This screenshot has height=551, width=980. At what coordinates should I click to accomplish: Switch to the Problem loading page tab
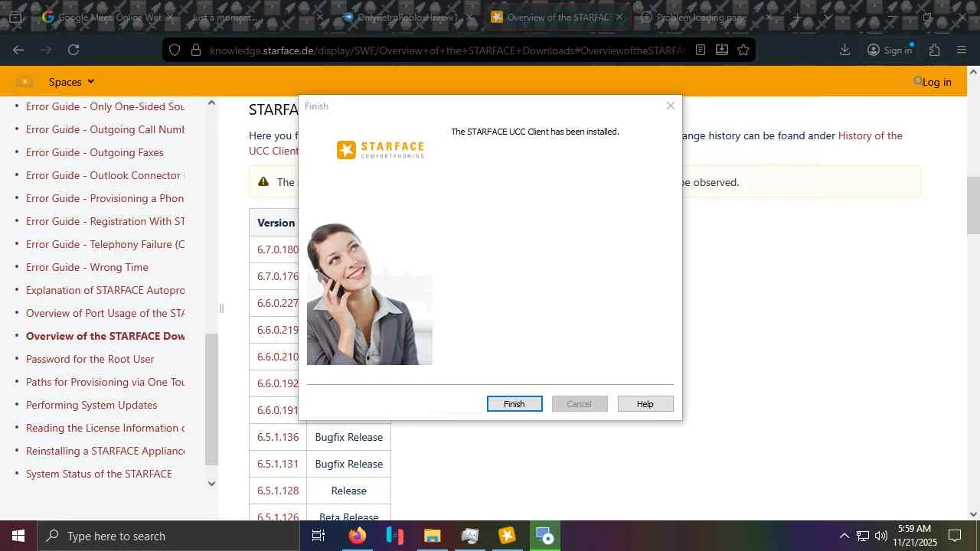point(706,17)
